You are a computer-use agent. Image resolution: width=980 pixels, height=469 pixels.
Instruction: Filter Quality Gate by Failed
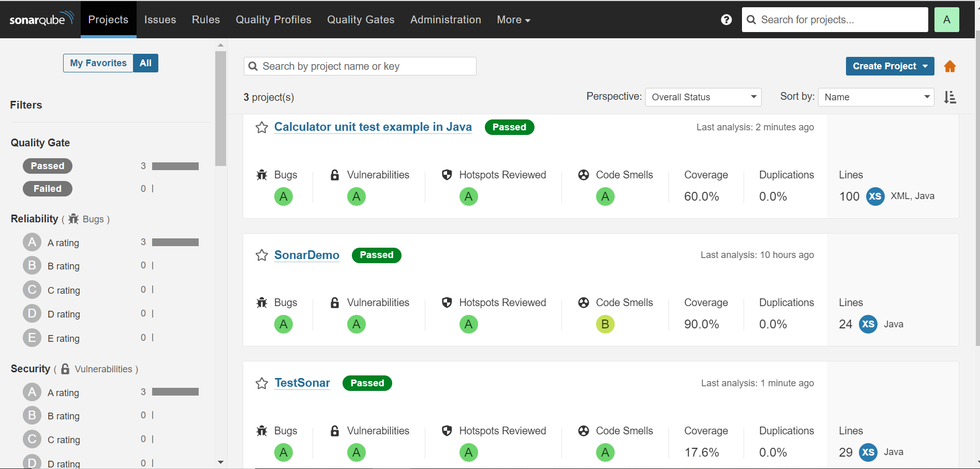point(48,189)
